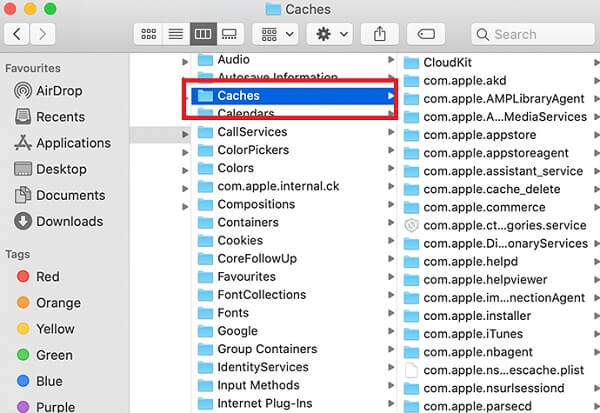Select the FontCollections folder
Screen dimensions: 600x413
pos(294,295)
